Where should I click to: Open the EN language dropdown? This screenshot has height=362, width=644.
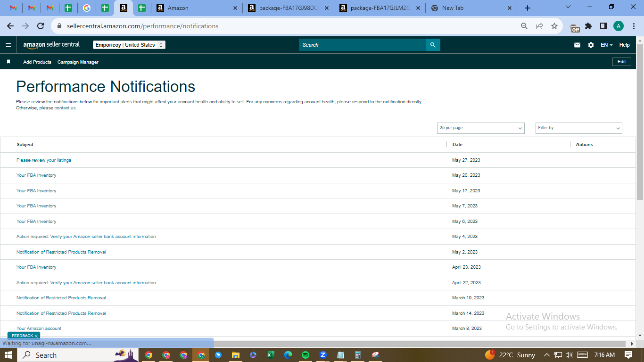[606, 45]
